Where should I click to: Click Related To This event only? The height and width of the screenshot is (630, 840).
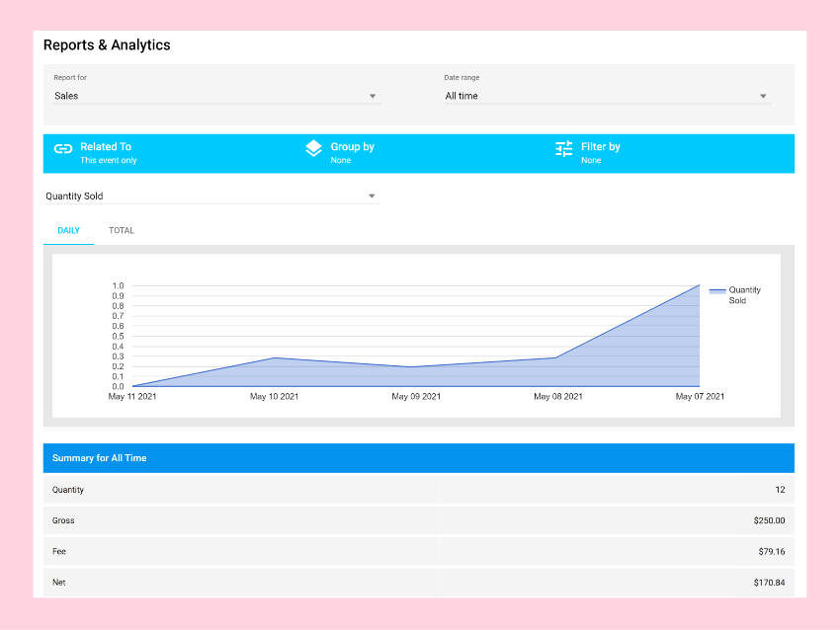coord(107,153)
